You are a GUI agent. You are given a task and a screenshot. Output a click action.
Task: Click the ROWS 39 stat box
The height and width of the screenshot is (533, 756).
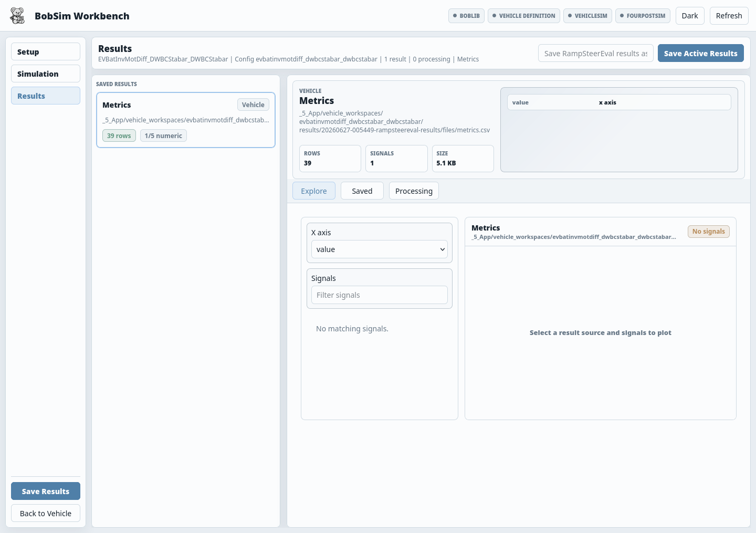tap(330, 158)
